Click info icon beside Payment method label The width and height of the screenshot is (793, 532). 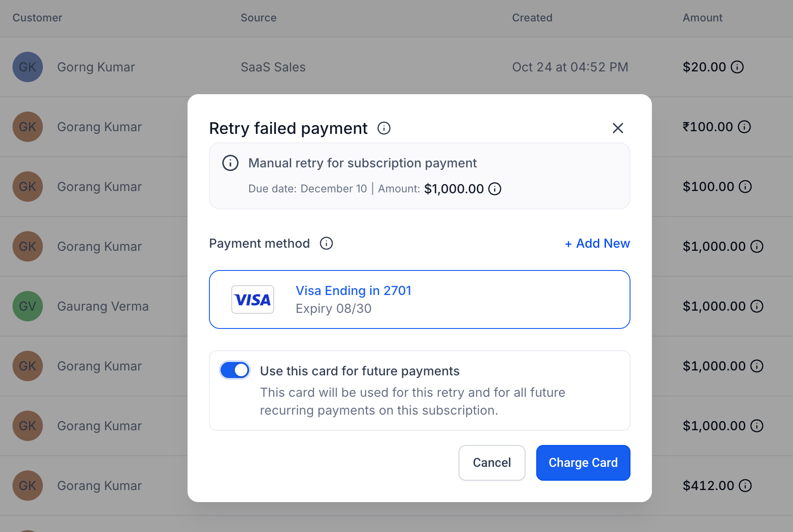coord(326,244)
